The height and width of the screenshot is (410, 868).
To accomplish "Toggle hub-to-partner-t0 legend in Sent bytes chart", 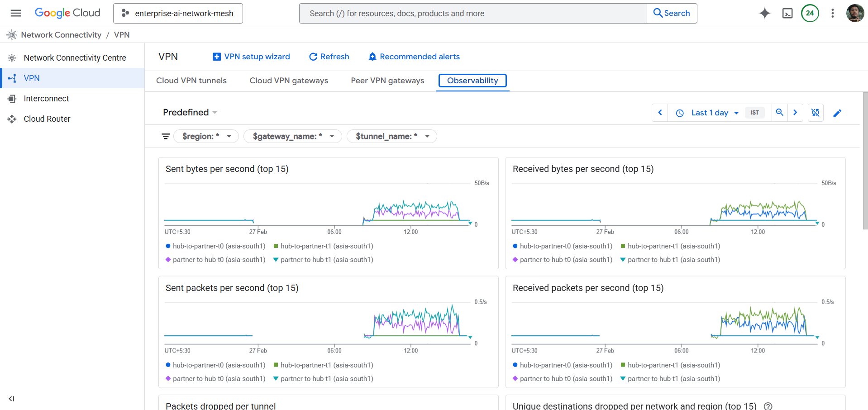I will point(215,246).
